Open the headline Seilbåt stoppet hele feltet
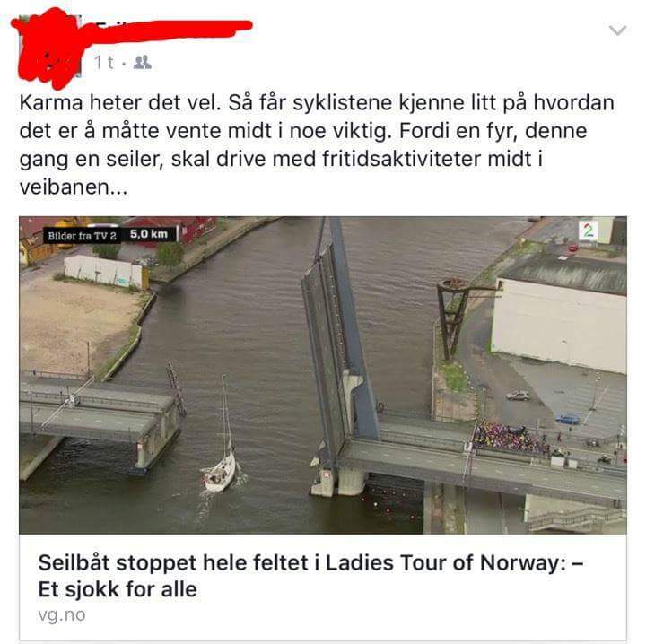The width and height of the screenshot is (646, 644). tap(310, 576)
